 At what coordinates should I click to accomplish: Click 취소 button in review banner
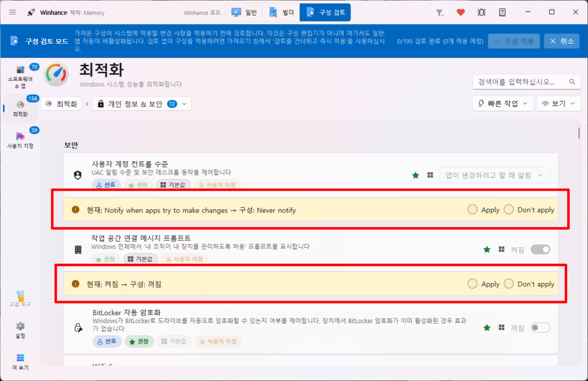coord(562,41)
